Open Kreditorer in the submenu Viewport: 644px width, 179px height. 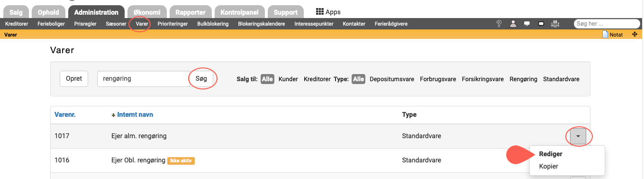click(x=17, y=24)
